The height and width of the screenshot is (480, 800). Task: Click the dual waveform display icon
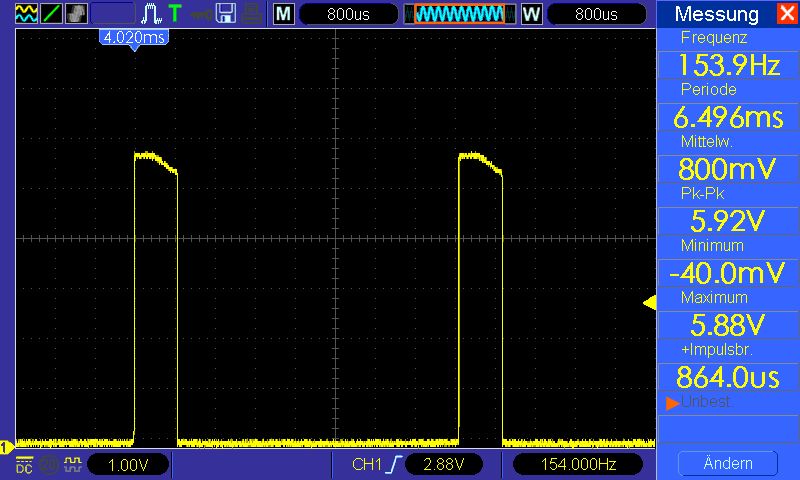(26, 13)
